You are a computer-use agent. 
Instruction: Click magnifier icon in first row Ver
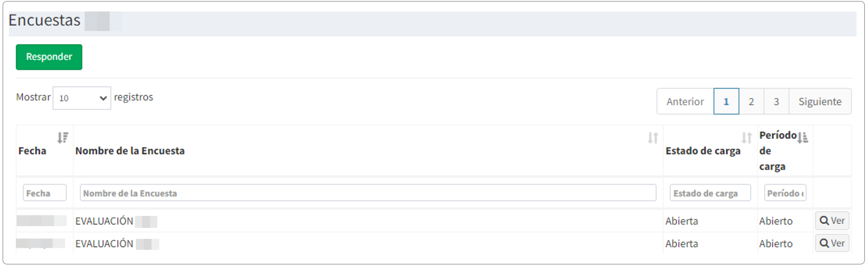pos(824,221)
